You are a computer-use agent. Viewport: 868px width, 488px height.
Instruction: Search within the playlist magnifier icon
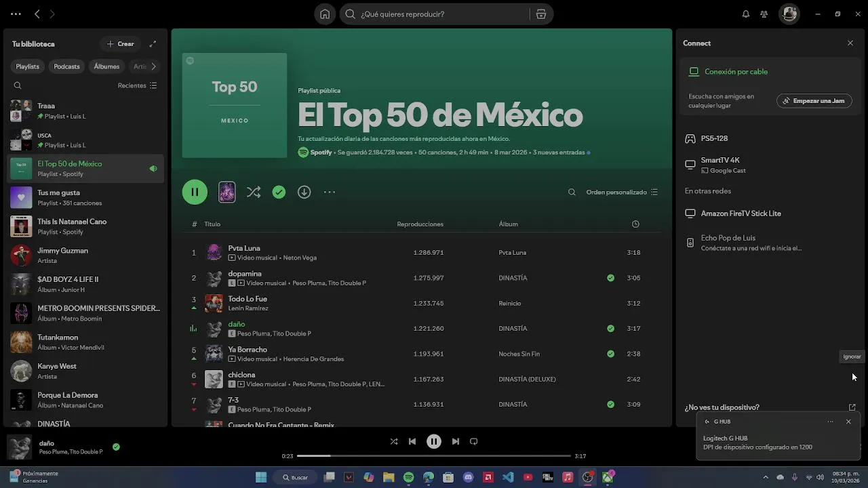point(572,192)
